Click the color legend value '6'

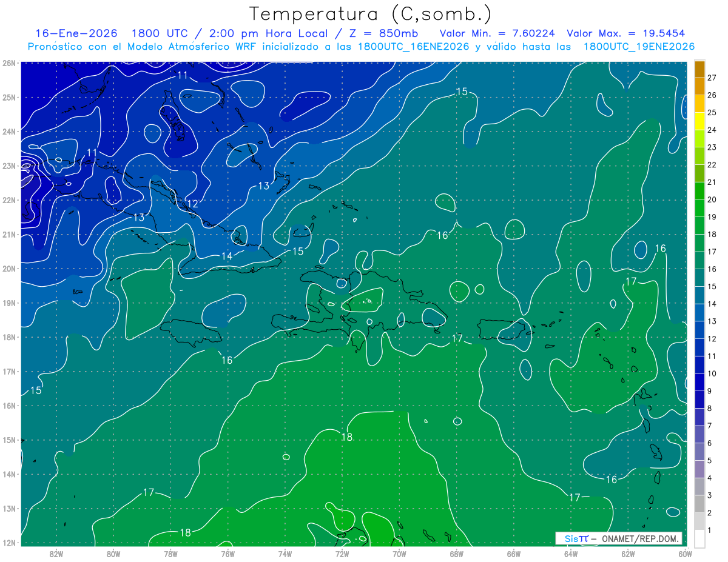(710, 443)
